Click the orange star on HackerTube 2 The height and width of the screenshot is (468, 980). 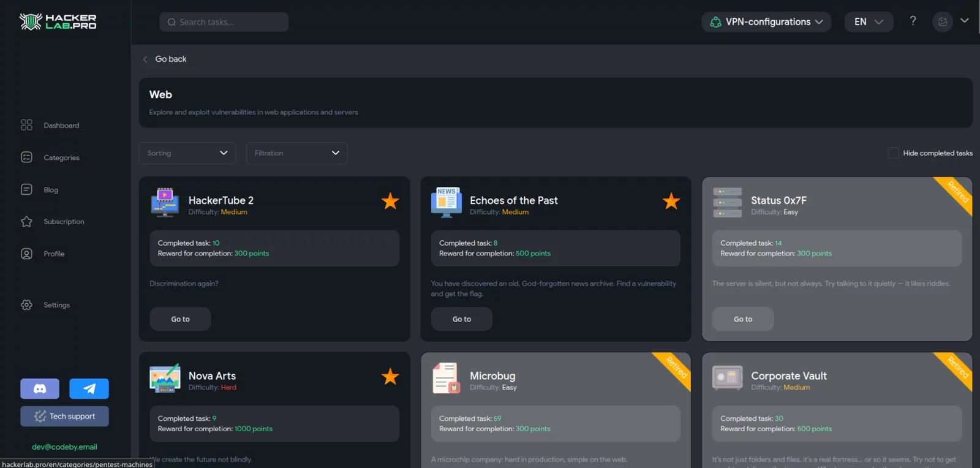click(x=390, y=201)
